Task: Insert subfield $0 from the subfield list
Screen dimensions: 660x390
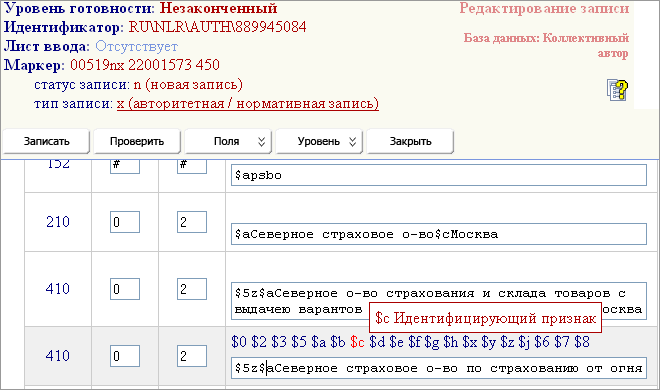Action: [239, 342]
